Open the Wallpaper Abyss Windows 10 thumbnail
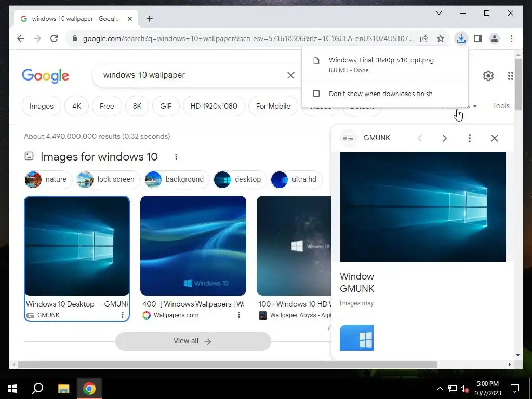Image resolution: width=532 pixels, height=399 pixels. pos(294,246)
